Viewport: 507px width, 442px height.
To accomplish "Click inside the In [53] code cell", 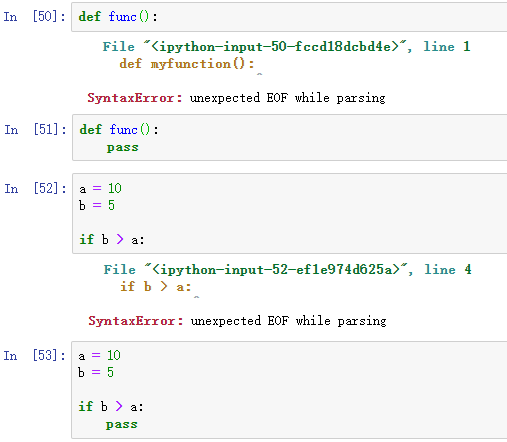I will [289, 390].
